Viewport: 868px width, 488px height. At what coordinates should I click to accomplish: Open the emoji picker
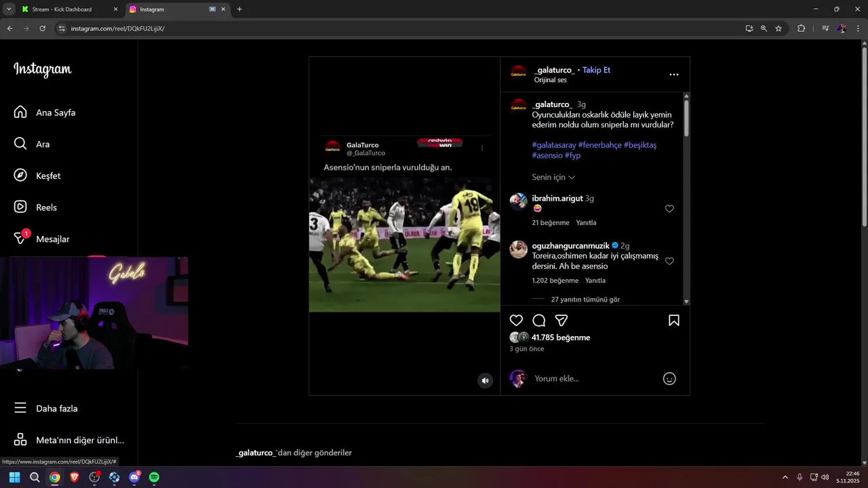coord(669,379)
